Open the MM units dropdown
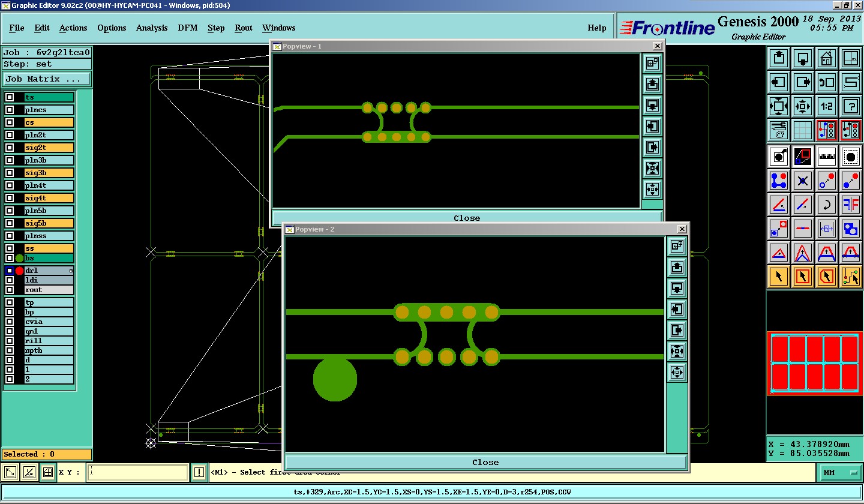864x504 pixels. tap(840, 473)
